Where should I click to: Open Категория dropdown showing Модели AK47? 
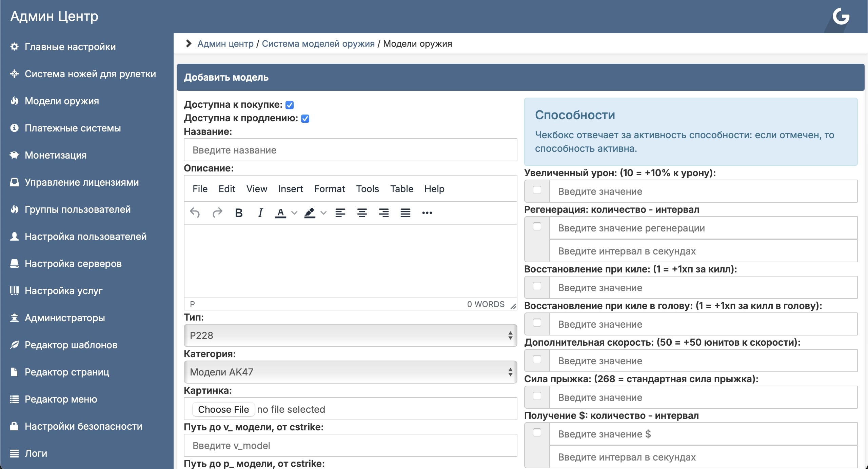[x=350, y=372]
